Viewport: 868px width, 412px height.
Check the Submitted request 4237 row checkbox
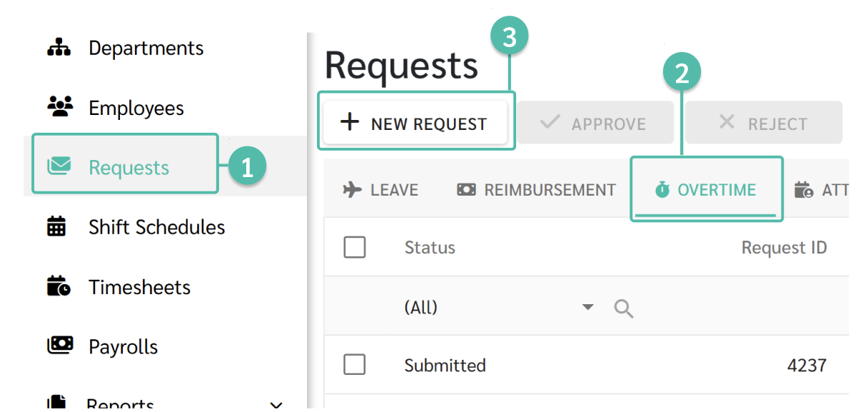355,365
